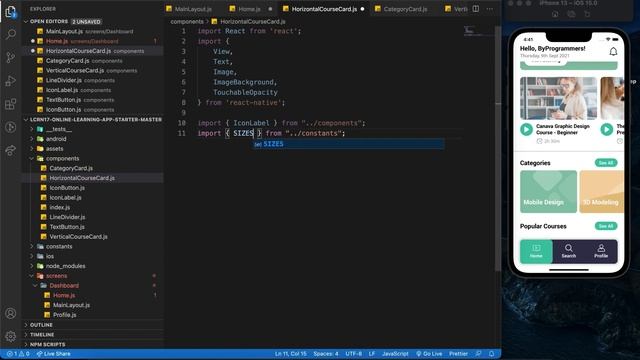Click the UTF-8 encoding indicator
Screen dimensions: 640x360
point(353,354)
